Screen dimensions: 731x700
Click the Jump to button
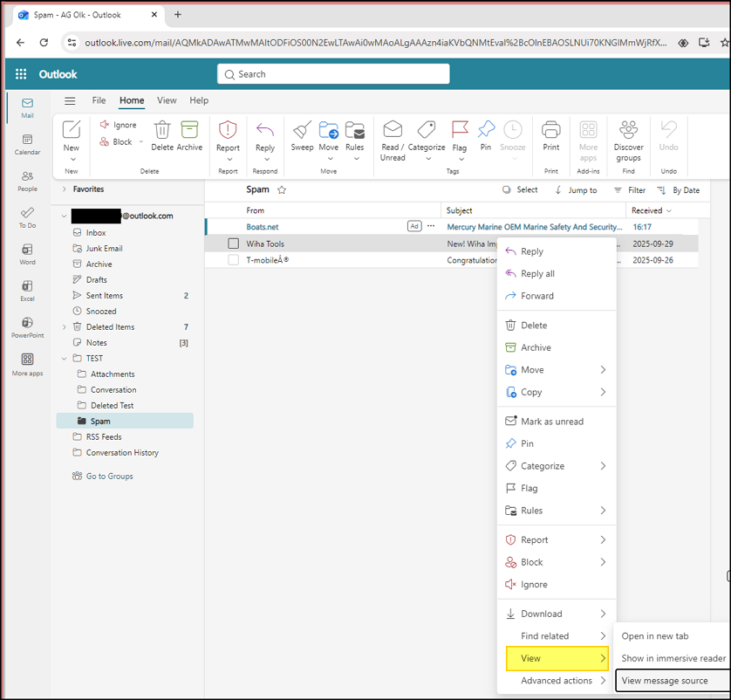[577, 190]
